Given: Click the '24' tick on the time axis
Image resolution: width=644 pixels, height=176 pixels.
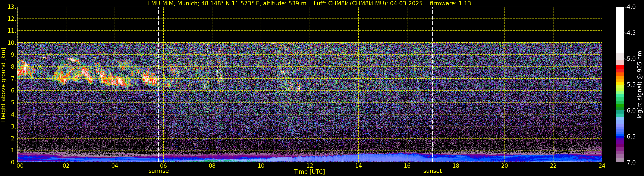Looking at the screenshot, I should [x=602, y=166].
